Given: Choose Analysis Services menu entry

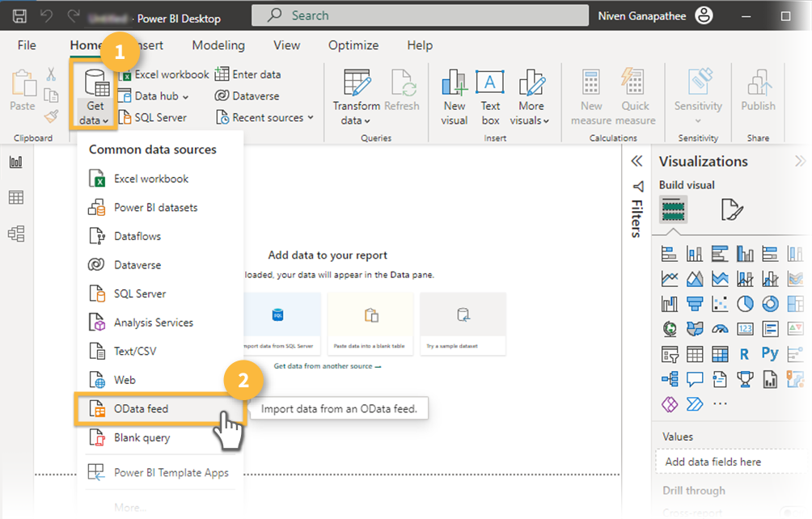Looking at the screenshot, I should (159, 323).
